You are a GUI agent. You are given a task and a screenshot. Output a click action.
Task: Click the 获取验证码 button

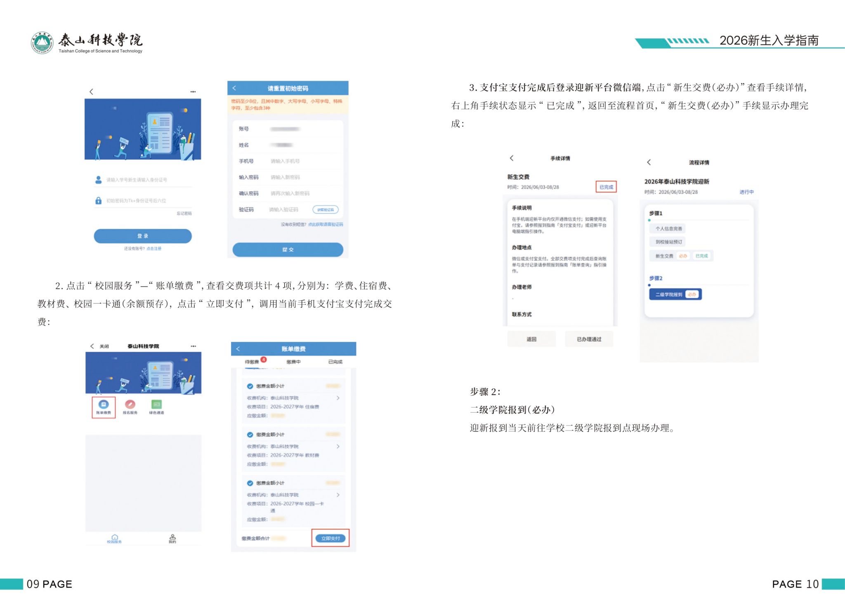click(326, 210)
